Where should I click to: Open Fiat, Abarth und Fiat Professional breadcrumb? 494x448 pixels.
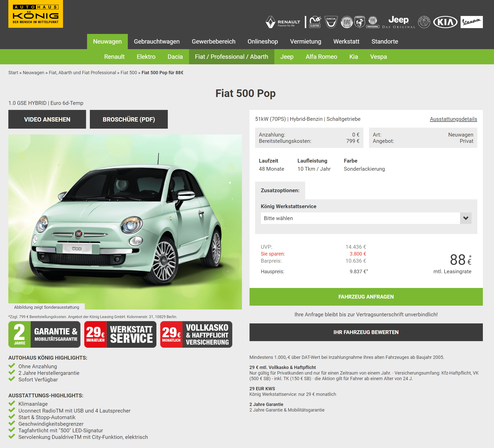click(x=82, y=73)
